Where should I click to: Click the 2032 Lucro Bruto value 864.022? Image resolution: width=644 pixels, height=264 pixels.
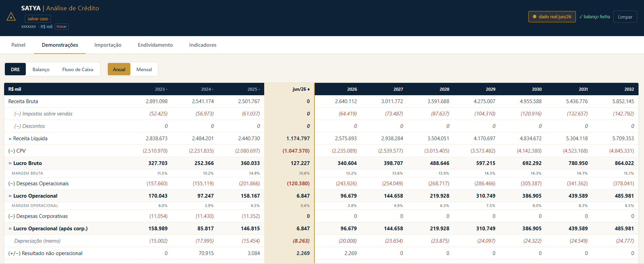click(624, 163)
